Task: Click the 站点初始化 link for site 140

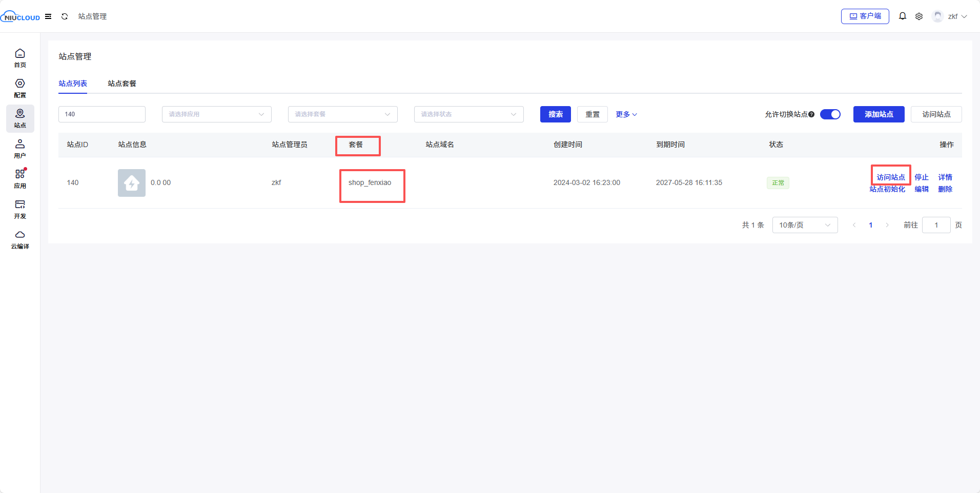Action: click(887, 189)
